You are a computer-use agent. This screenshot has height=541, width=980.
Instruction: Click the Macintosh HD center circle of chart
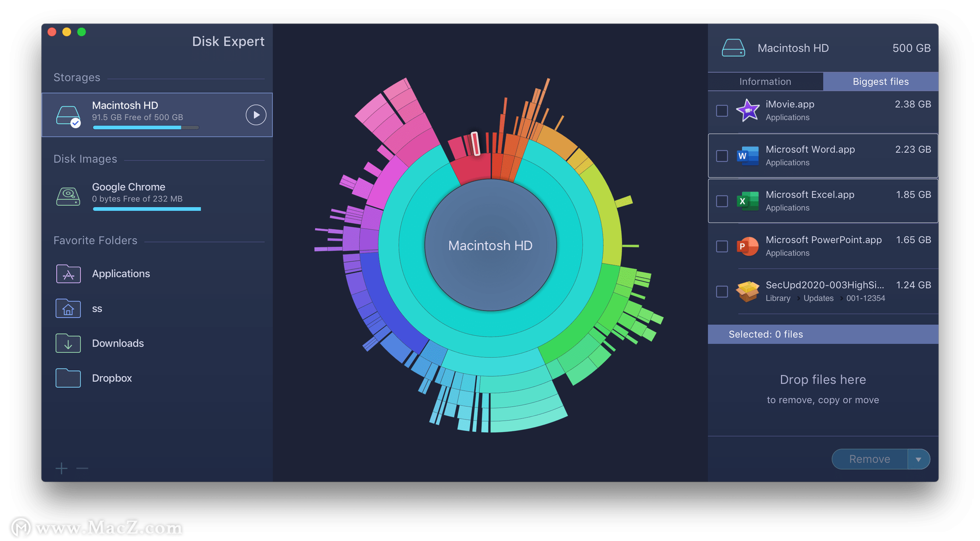tap(491, 245)
